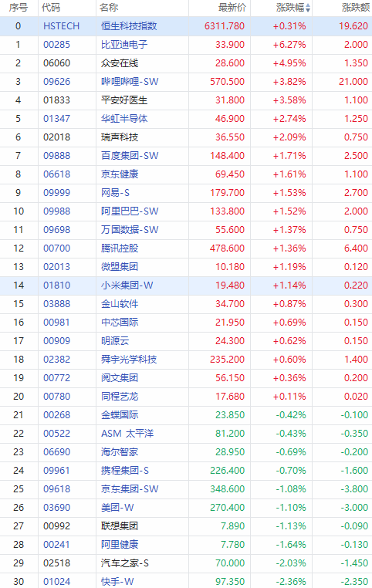Toggle sort arrow beside 涨跌幅 header
The image size is (372, 588).
pos(308,8)
